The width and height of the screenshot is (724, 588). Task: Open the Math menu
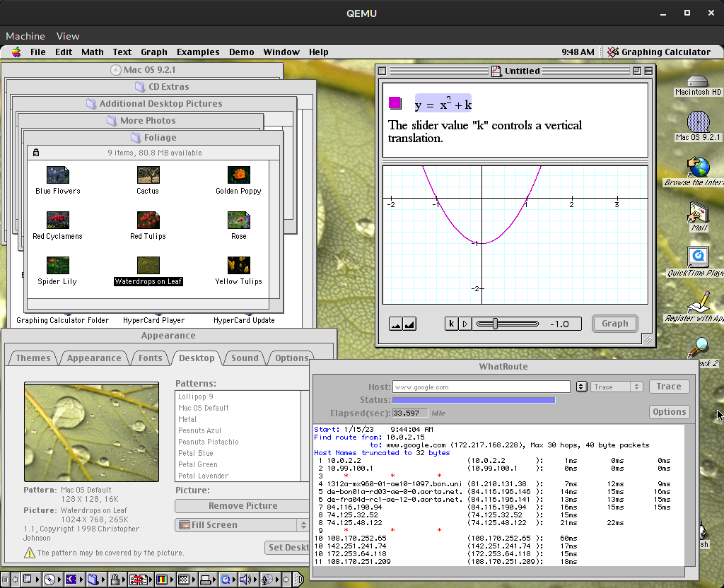[93, 52]
